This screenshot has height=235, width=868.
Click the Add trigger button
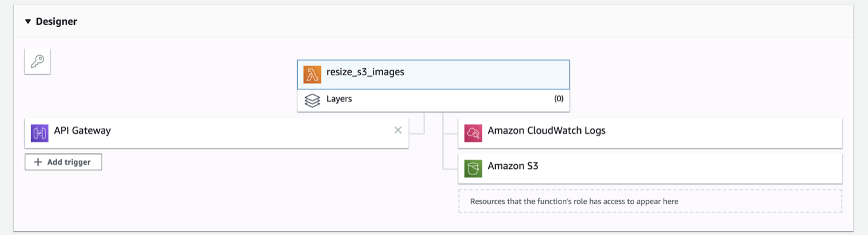pyautogui.click(x=63, y=162)
